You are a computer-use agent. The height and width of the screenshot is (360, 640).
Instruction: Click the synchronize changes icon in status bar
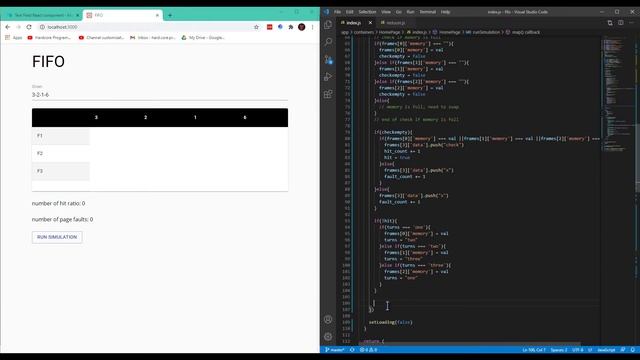point(352,350)
